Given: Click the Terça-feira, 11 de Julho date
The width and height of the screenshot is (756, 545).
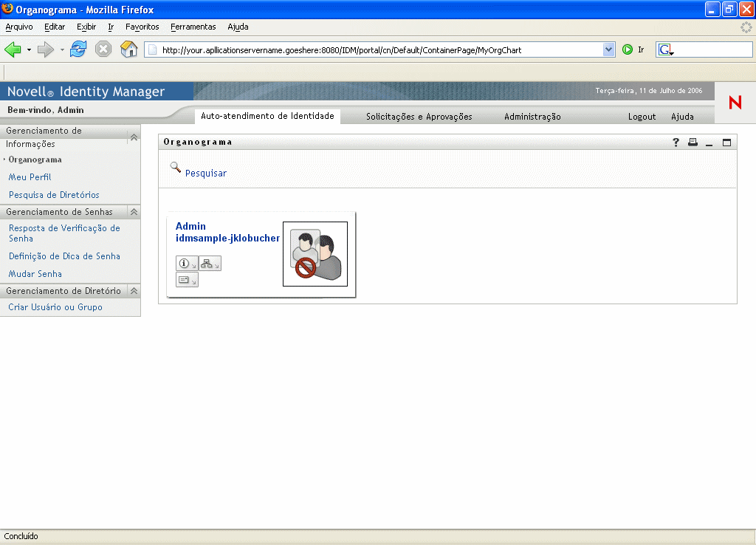Looking at the screenshot, I should click(x=648, y=91).
